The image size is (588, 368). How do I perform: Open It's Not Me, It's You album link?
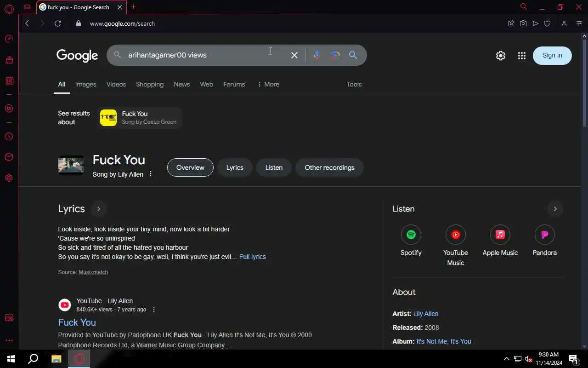[x=444, y=341]
